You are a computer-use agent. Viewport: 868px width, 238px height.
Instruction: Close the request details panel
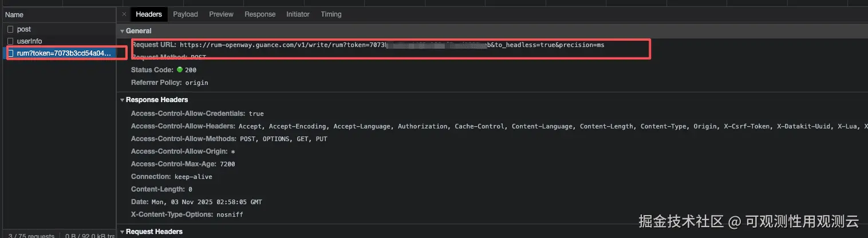tap(124, 14)
